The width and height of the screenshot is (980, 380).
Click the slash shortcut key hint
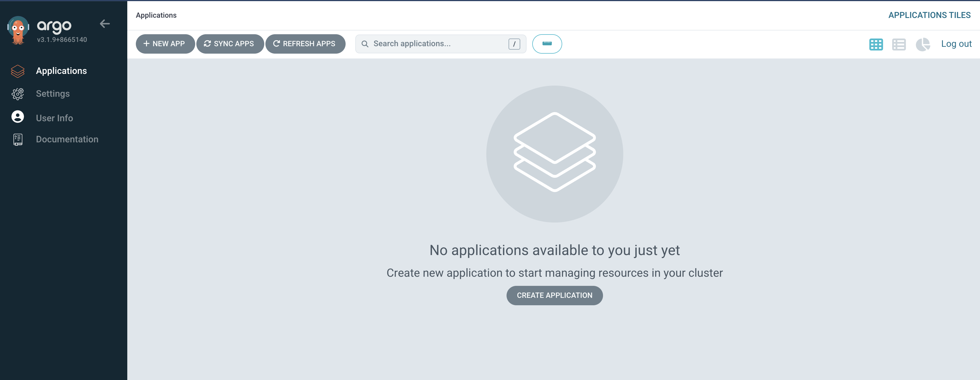click(x=514, y=44)
